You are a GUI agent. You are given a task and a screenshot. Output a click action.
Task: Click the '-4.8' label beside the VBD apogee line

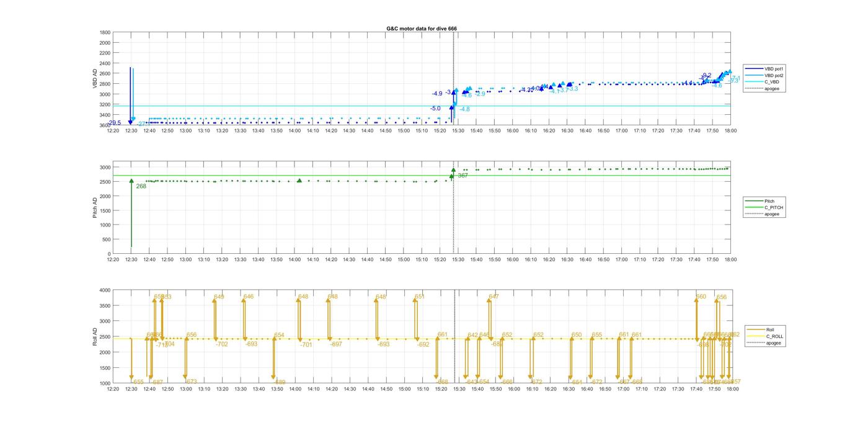(464, 109)
